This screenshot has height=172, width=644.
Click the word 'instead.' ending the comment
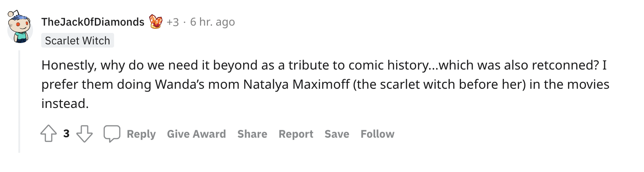[x=65, y=104]
